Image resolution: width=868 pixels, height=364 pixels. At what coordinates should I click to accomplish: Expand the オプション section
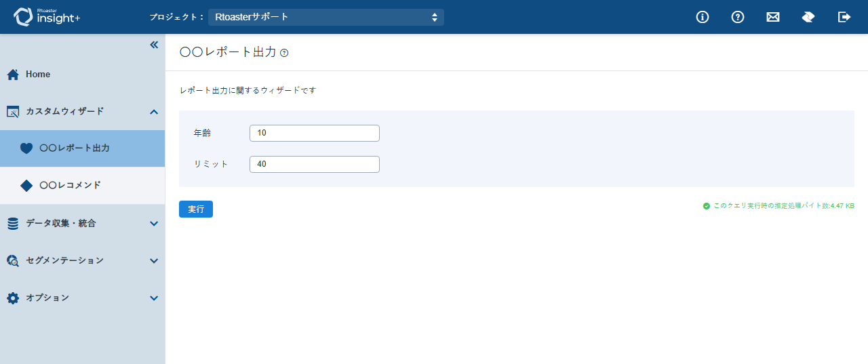(82, 298)
